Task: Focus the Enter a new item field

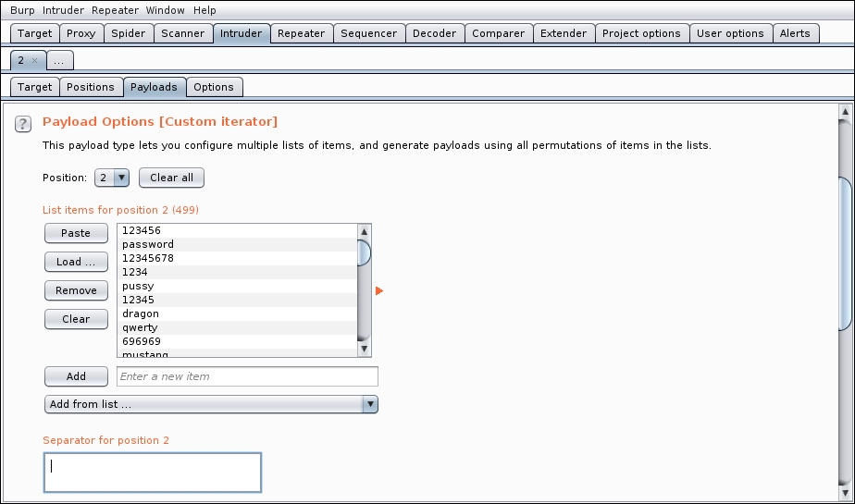Action: click(247, 376)
